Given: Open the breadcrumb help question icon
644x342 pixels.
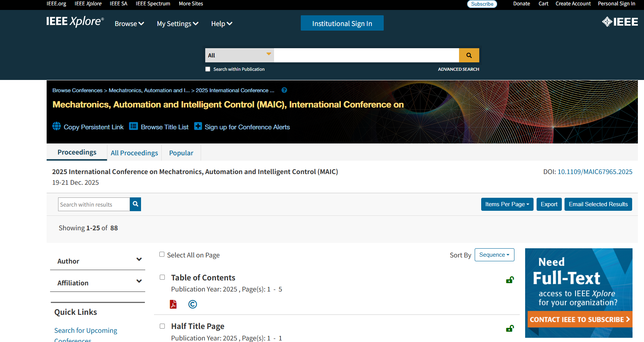Looking at the screenshot, I should pos(284,90).
